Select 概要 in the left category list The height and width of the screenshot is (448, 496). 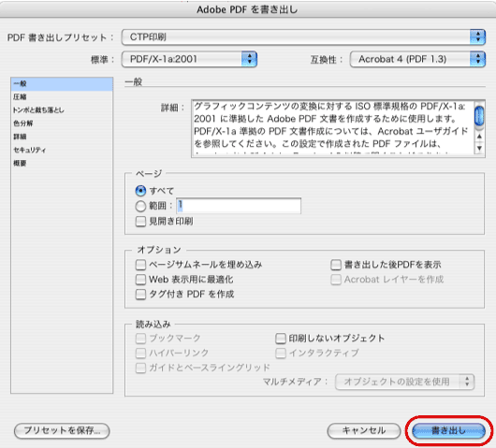click(62, 163)
